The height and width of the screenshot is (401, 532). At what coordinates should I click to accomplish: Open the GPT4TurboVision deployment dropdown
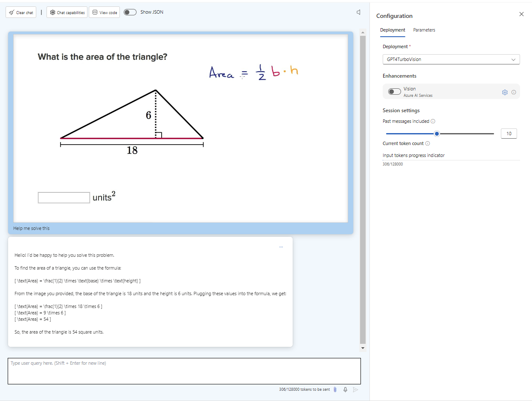coord(451,59)
